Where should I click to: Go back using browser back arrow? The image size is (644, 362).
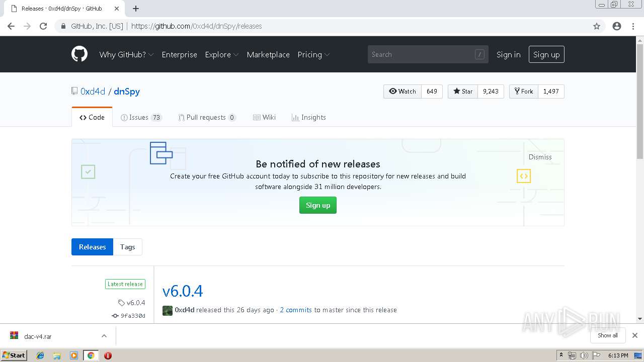[x=11, y=26]
